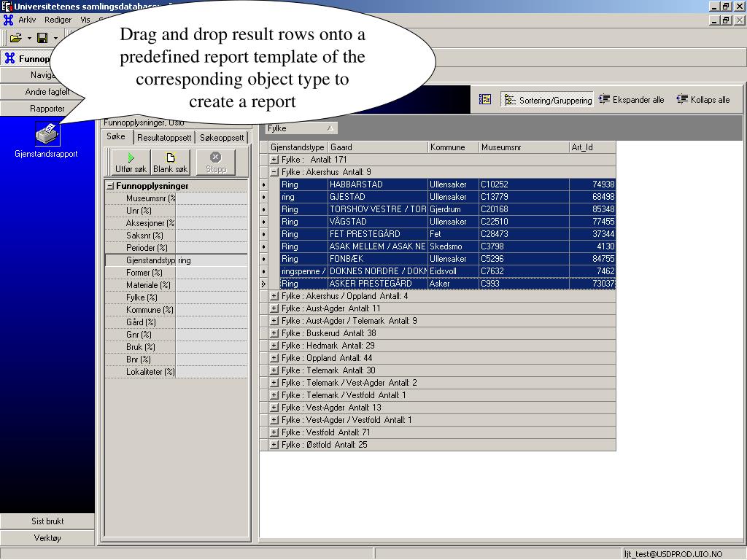Open the Arkiv menu
This screenshot has width=747, height=560.
(27, 20)
